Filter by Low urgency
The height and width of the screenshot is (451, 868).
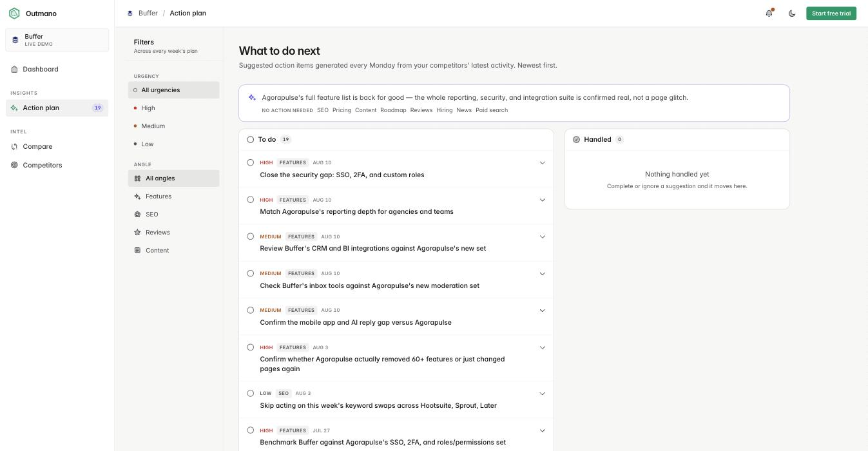coord(174,144)
